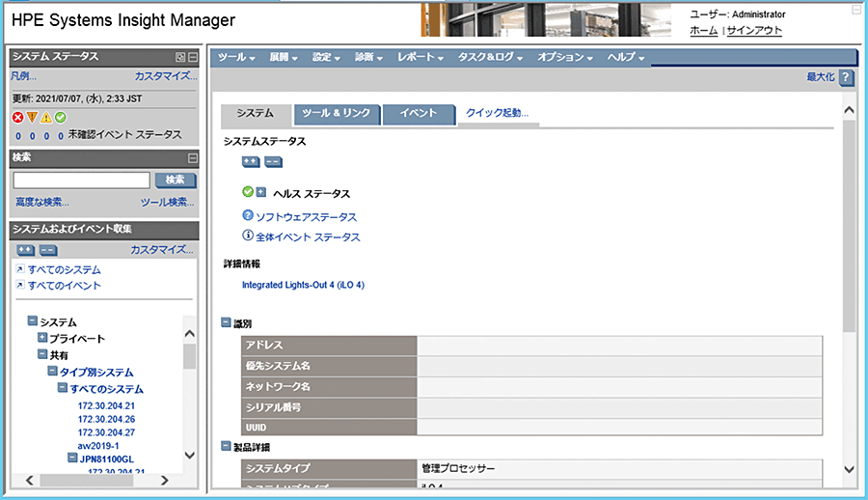This screenshot has width=868, height=500.
Task: Open the タスク&ログ menu
Action: tap(490, 57)
